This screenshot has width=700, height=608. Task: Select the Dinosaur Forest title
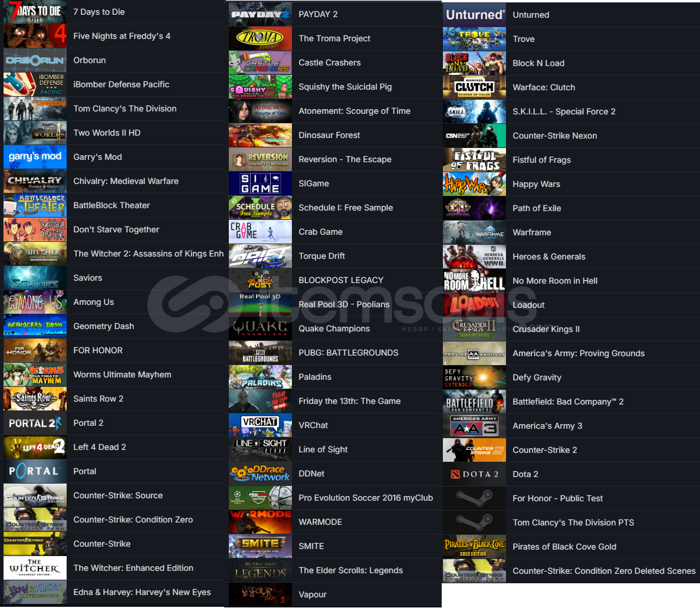click(330, 135)
